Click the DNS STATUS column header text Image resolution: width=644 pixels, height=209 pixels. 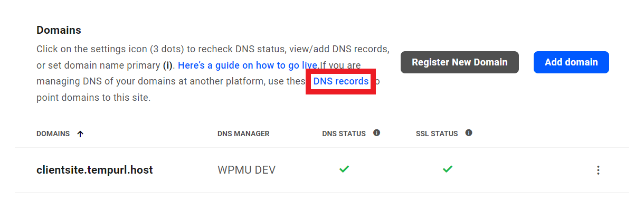(x=344, y=134)
